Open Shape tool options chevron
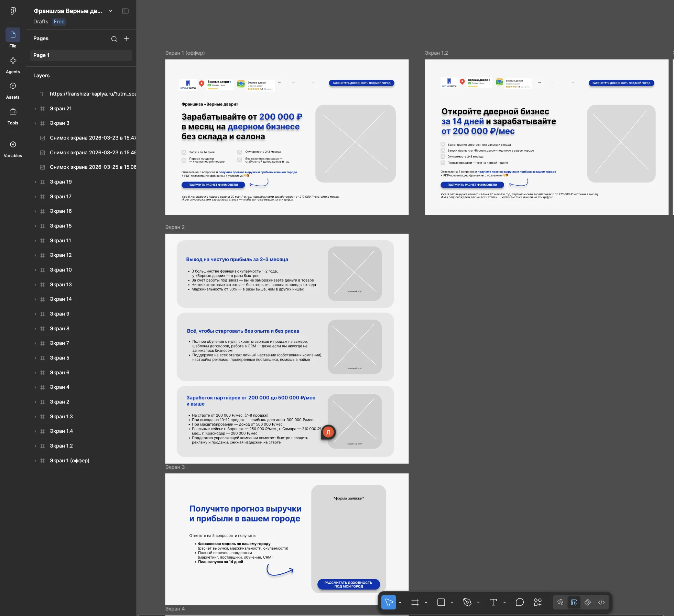 tap(452, 602)
